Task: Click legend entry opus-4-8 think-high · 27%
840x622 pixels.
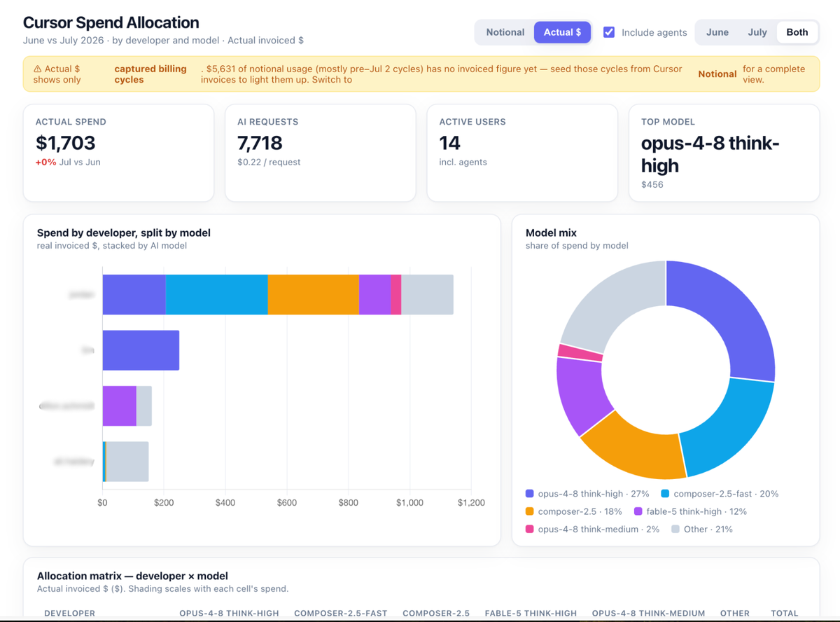Action: click(x=587, y=494)
